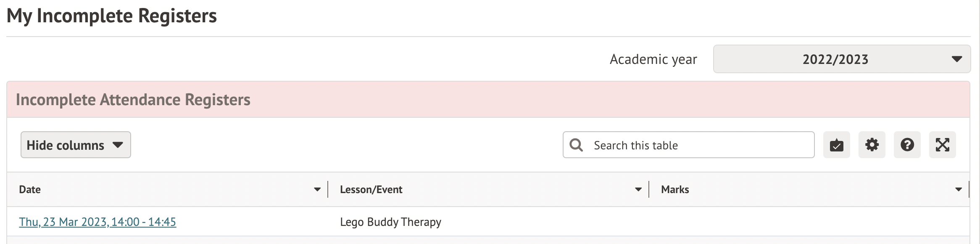Focus the Search this table field
The image size is (980, 244).
point(698,145)
